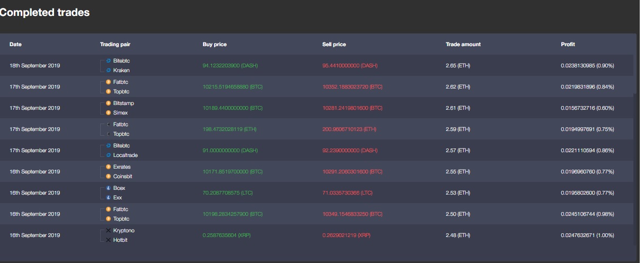
Task: Click the Trading pair column header
Action: [115, 45]
